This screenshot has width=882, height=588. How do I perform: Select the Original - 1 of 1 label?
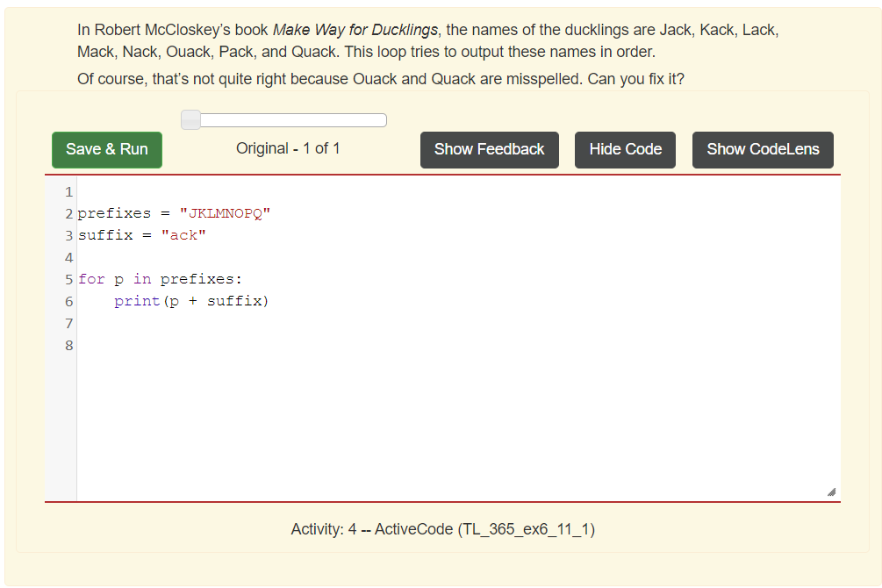pos(288,148)
